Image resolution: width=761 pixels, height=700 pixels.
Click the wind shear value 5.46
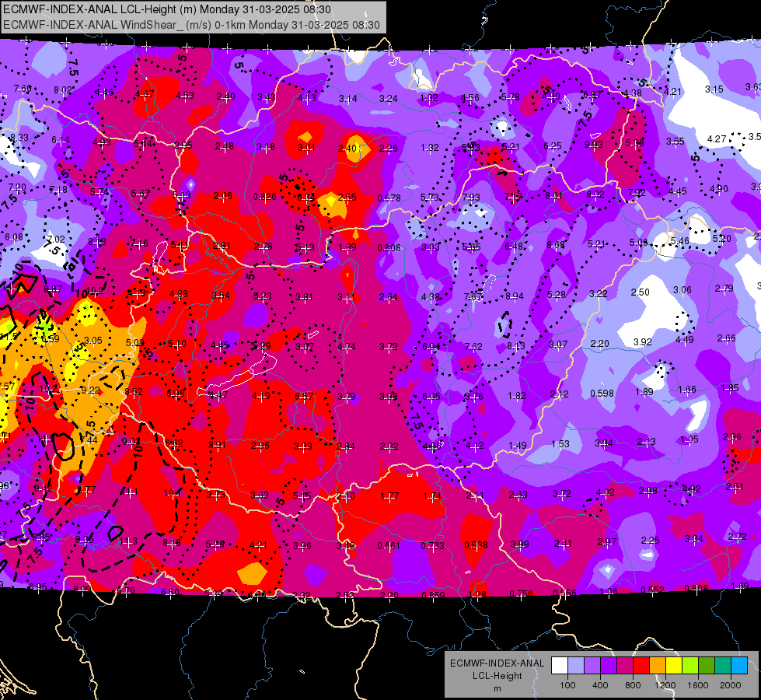coord(679,240)
